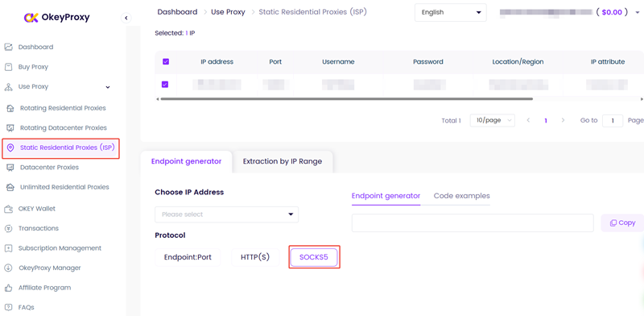This screenshot has height=316, width=644.
Task: Click the FAQs question icon
Action: (x=8, y=307)
